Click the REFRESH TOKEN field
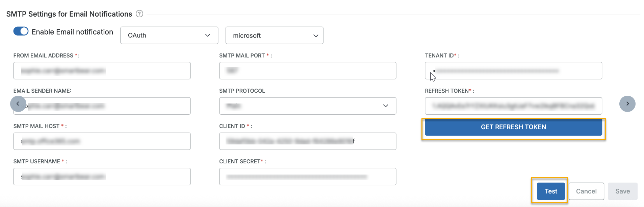This screenshot has height=207, width=644. [513, 106]
